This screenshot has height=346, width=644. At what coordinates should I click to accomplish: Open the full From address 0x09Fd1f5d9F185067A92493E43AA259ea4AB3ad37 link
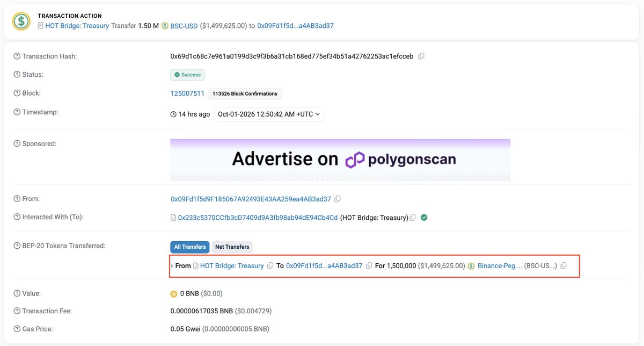pos(251,199)
